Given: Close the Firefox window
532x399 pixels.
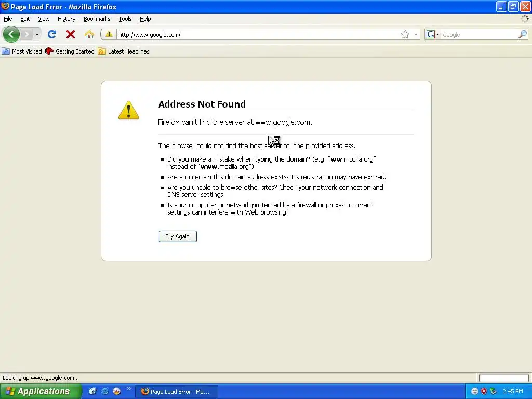Looking at the screenshot, I should click(525, 6).
